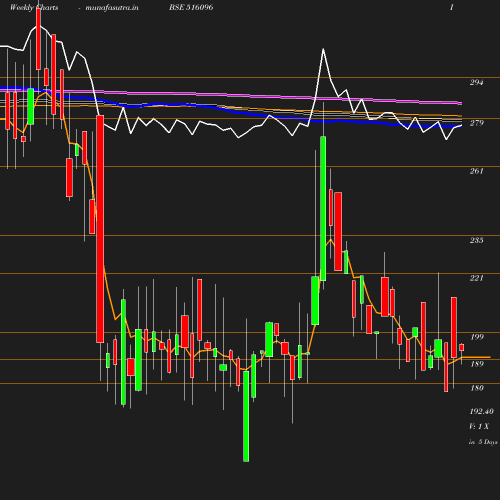Click the 221 price level label
This screenshot has width=500, height=500.
(x=476, y=278)
